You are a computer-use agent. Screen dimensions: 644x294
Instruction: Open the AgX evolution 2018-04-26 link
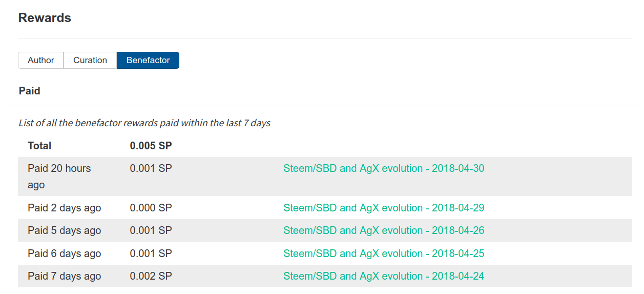coord(384,230)
